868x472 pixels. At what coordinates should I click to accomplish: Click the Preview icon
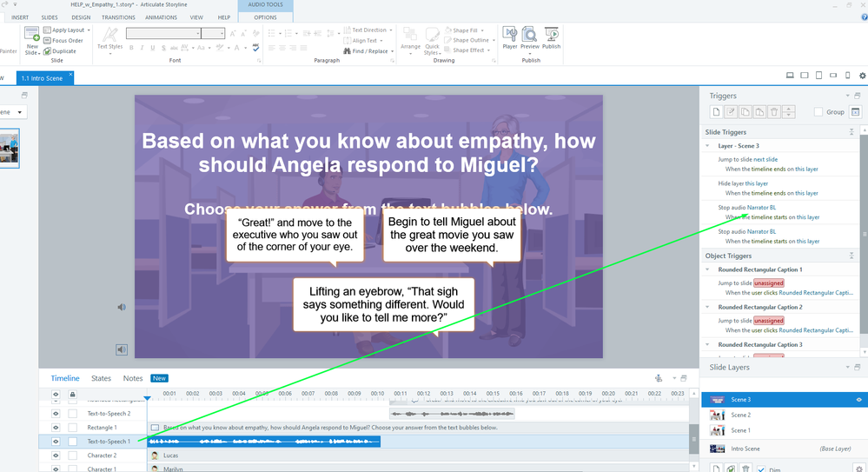(530, 35)
